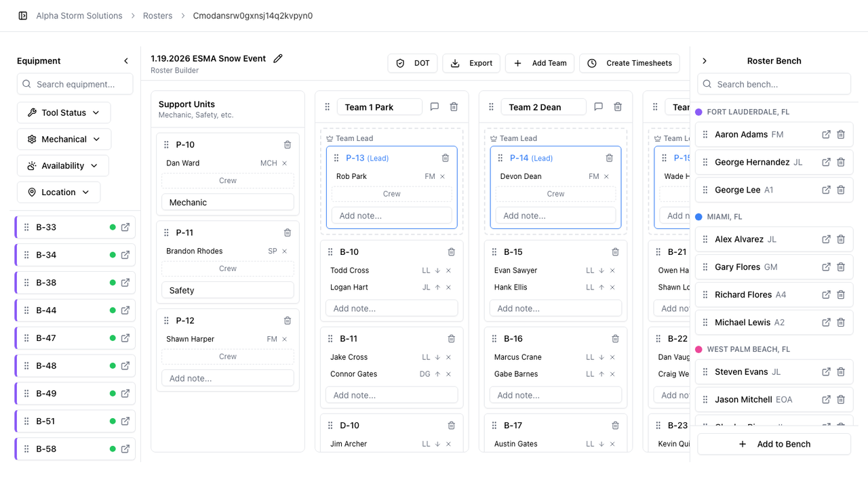The image size is (868, 488).
Task: Select the B-38 equipment row
Action: coord(75,283)
